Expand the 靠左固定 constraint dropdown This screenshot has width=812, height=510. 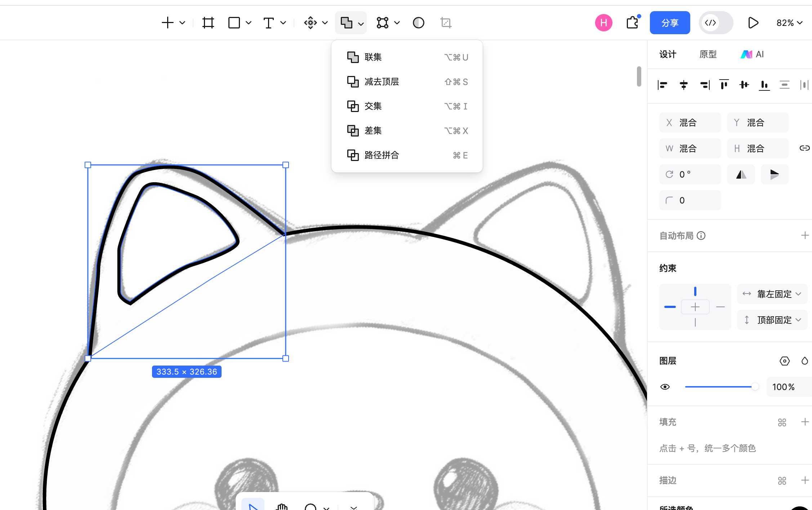772,294
